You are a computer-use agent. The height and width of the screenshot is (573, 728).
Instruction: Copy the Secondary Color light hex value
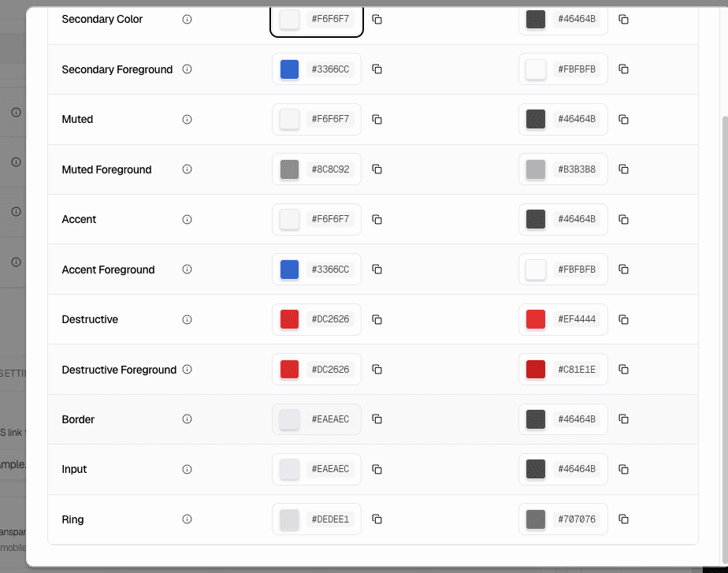pos(377,19)
